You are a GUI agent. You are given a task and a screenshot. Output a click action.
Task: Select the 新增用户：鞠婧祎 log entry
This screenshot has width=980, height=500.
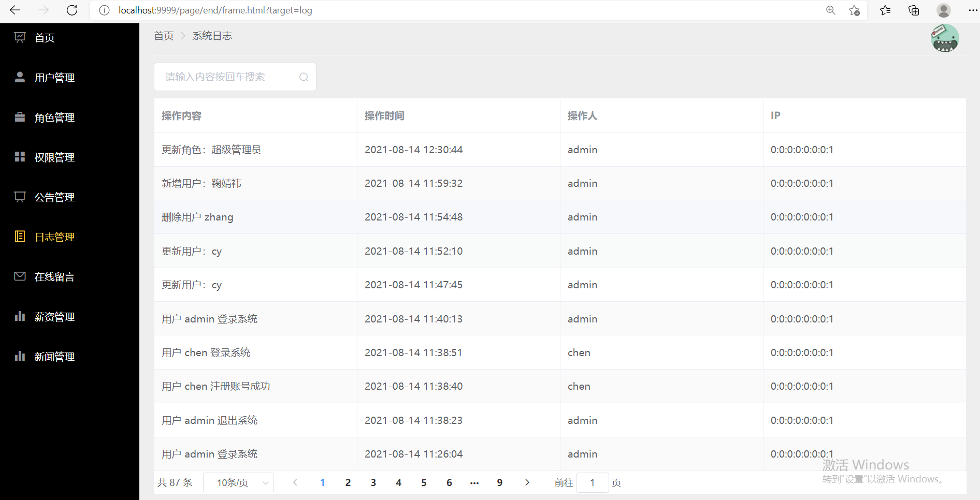pos(201,183)
